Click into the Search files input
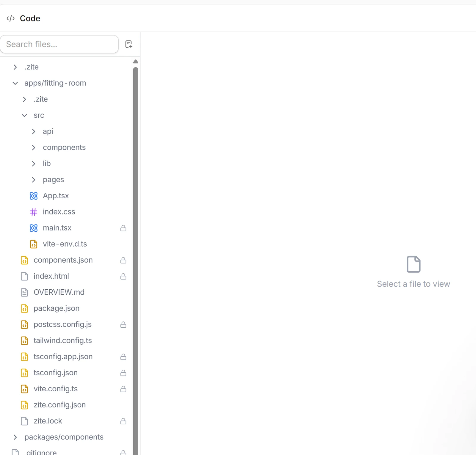This screenshot has height=455, width=476. pyautogui.click(x=59, y=44)
